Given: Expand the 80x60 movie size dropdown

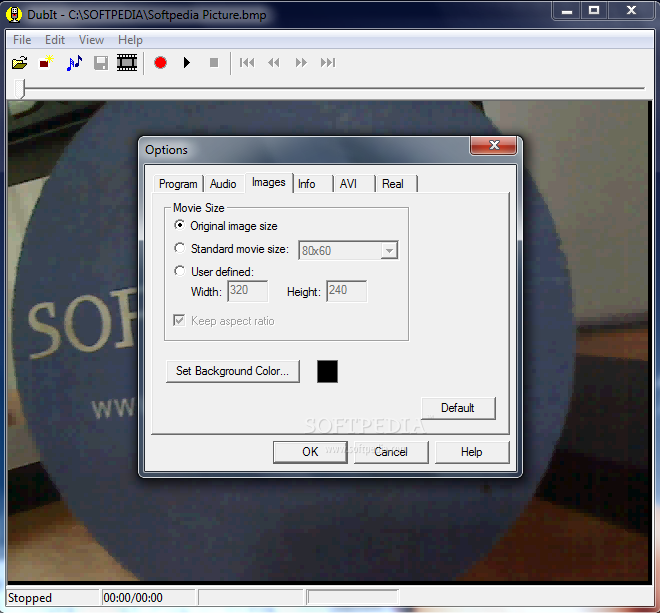Looking at the screenshot, I should [389, 251].
